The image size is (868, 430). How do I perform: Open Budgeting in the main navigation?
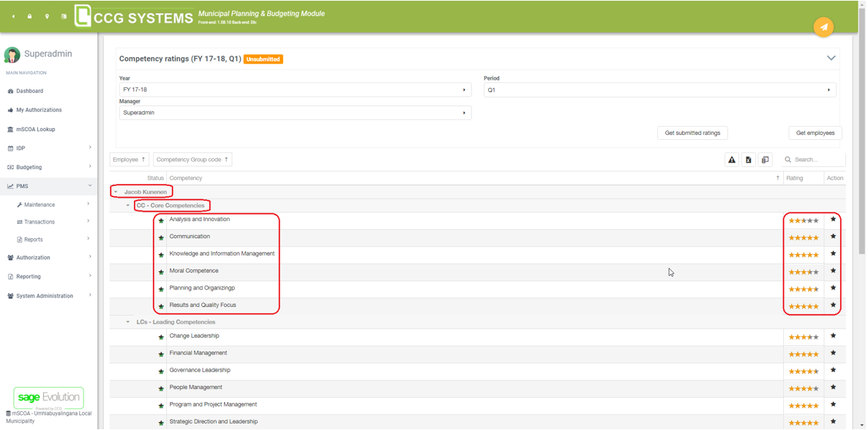click(x=29, y=167)
